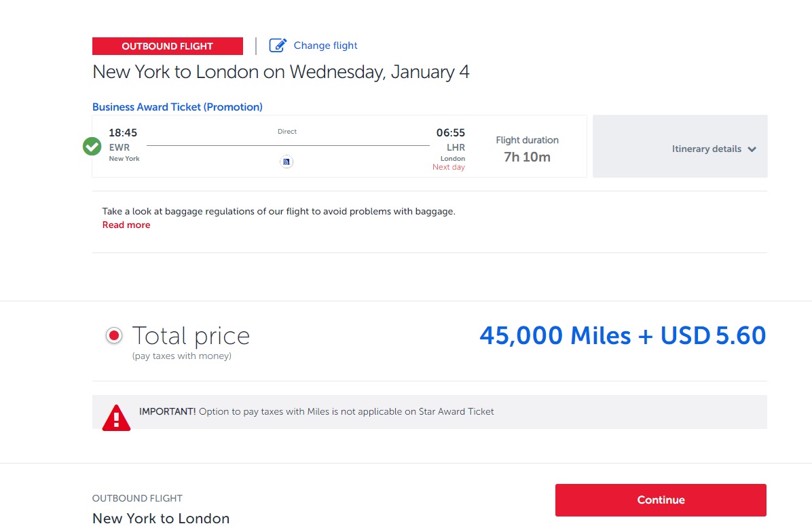Screen dimensions: 812x526
Task: Click the pencil edit icon beside Change flight
Action: [278, 45]
